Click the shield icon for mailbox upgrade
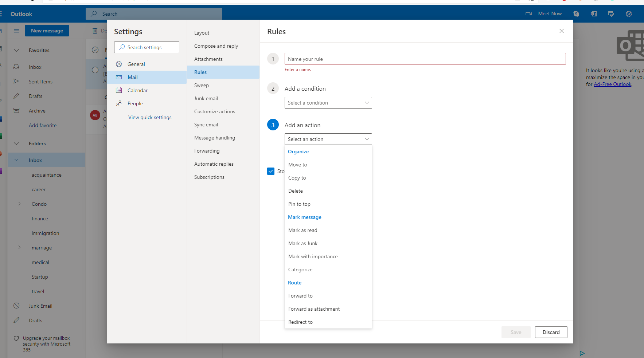The height and width of the screenshot is (358, 644). [16, 338]
